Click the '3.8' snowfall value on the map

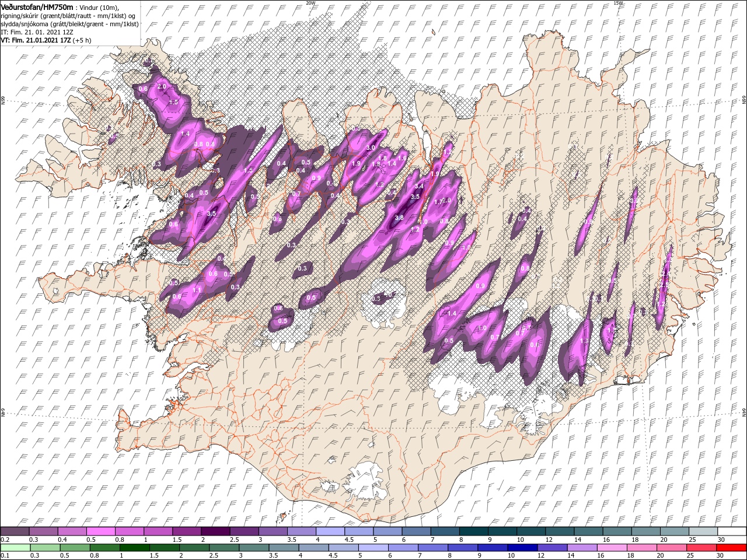coord(399,218)
